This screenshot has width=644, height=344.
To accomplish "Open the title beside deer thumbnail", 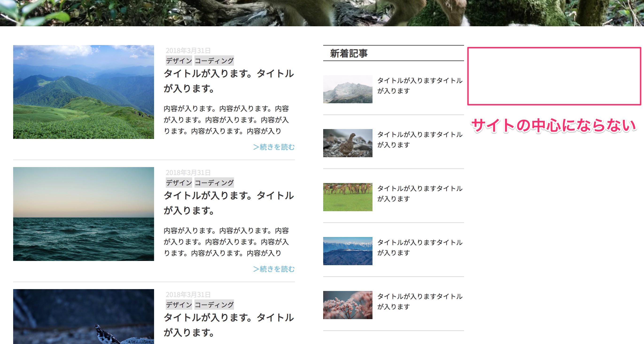I will point(420,194).
